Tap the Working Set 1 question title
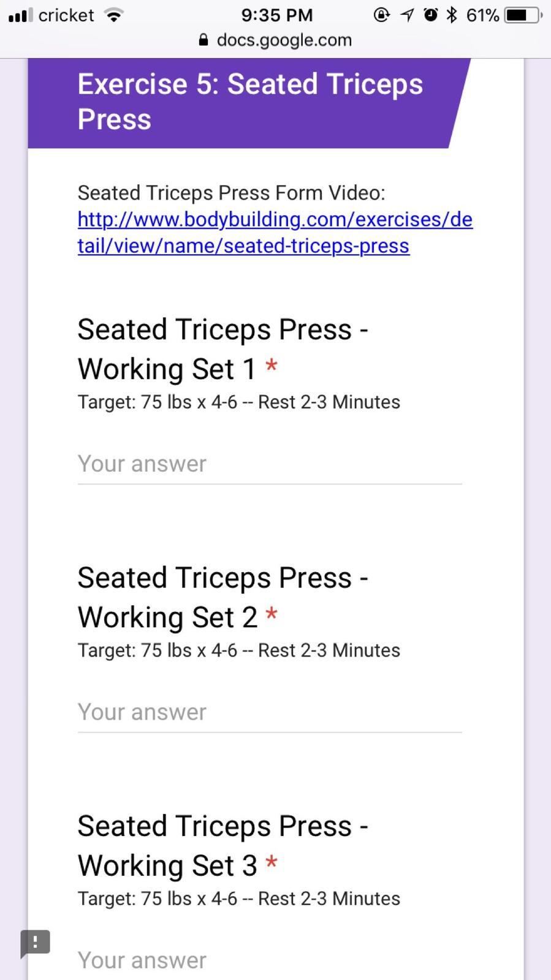 point(222,349)
